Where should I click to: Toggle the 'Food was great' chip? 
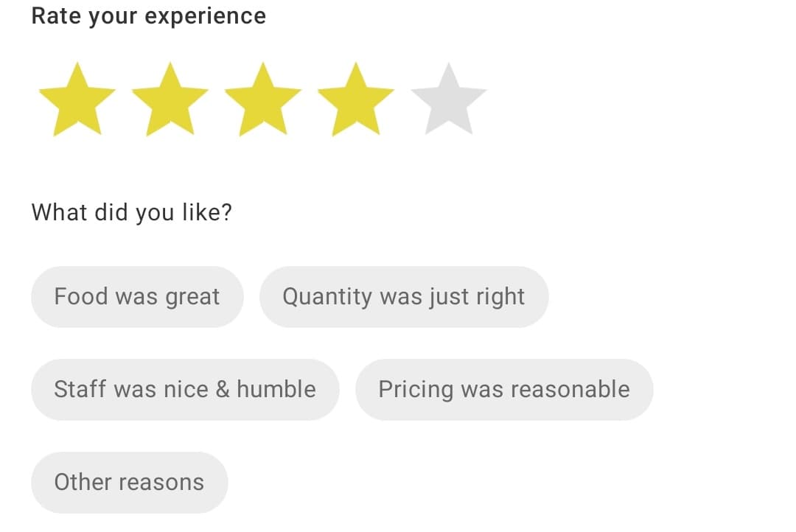[x=137, y=296]
